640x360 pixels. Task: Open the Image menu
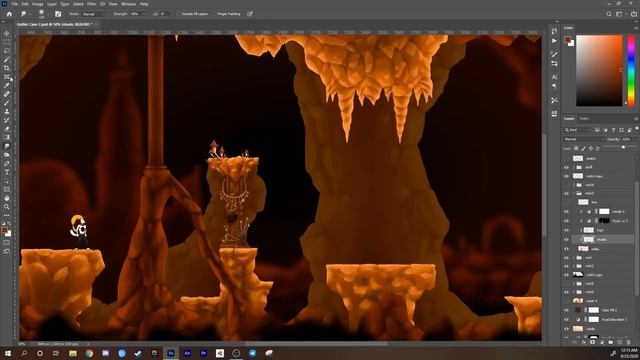(38, 4)
